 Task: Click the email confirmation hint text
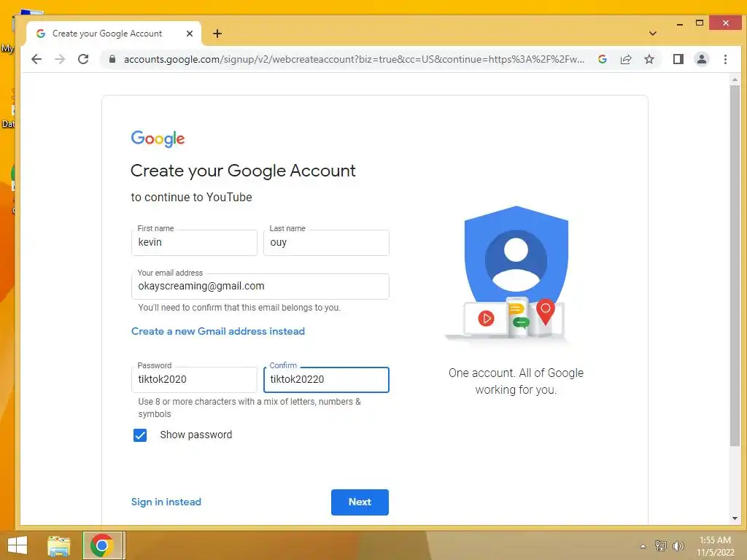239,308
